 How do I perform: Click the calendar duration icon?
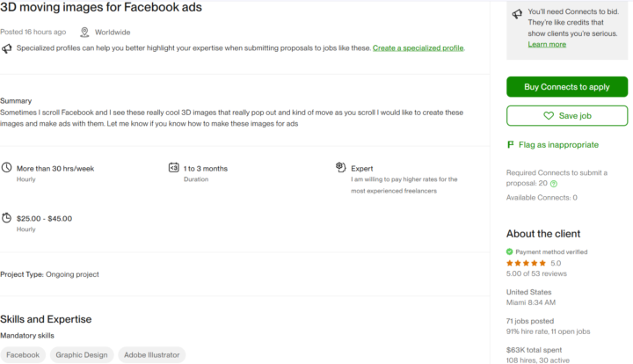point(173,168)
